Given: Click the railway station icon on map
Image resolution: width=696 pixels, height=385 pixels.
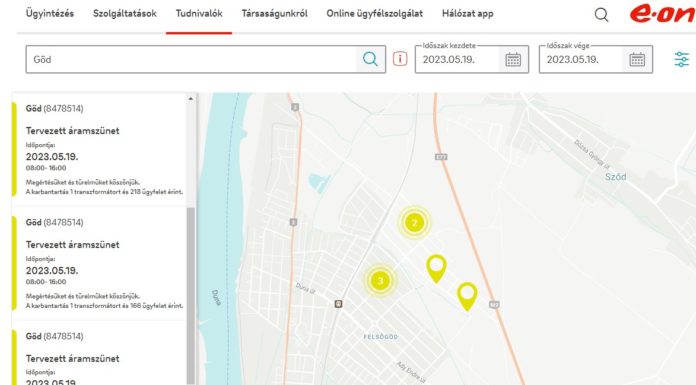Looking at the screenshot, I should tap(339, 304).
